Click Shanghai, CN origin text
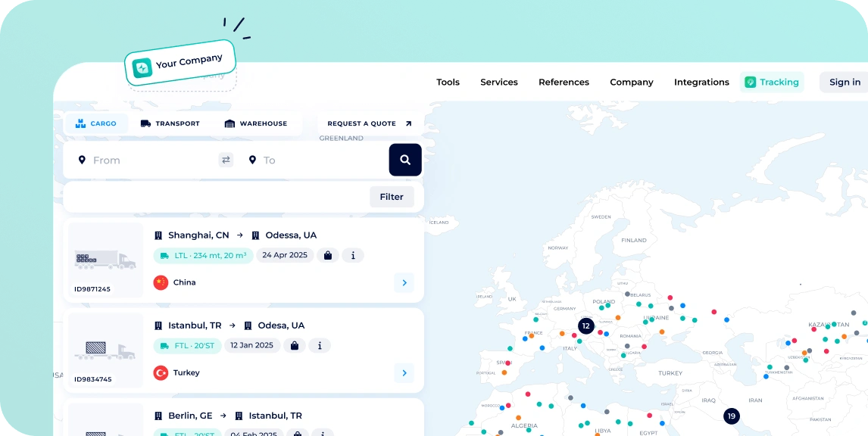 198,235
